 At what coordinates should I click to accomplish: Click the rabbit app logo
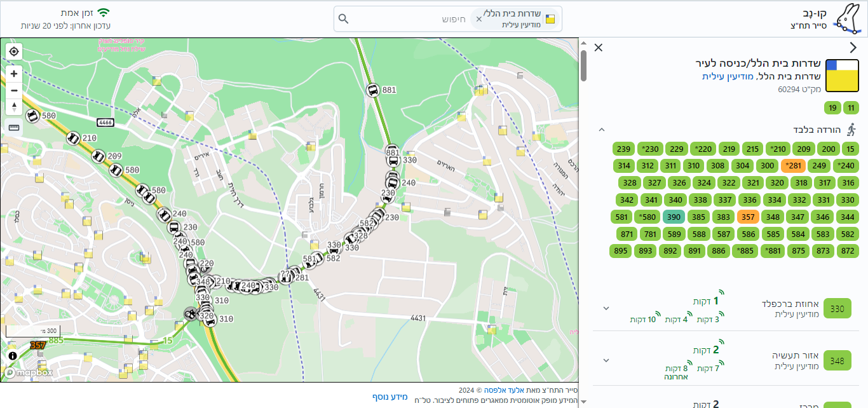pos(849,17)
